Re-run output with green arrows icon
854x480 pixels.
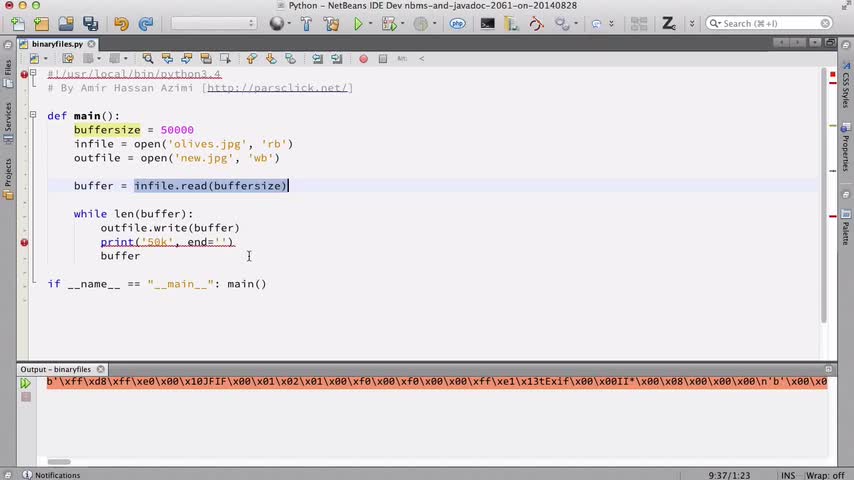pos(25,383)
